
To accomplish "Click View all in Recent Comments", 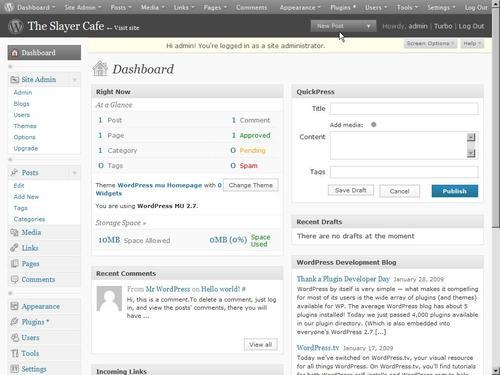I will (x=261, y=345).
